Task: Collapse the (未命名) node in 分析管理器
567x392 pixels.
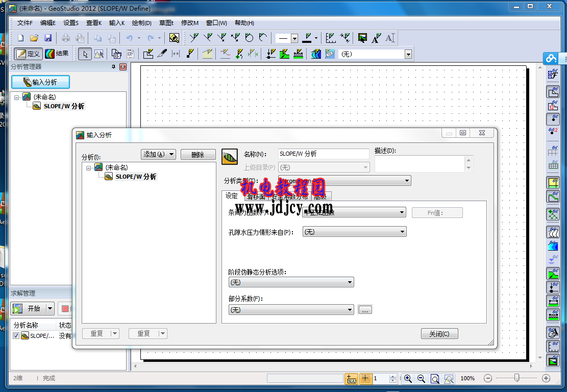Action: (17, 97)
